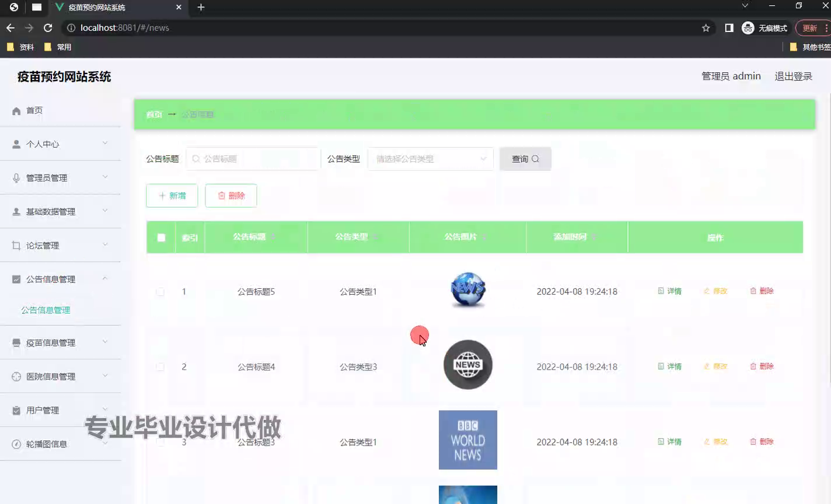Click 修改 for 公告标题4 row
The width and height of the screenshot is (831, 504).
715,366
